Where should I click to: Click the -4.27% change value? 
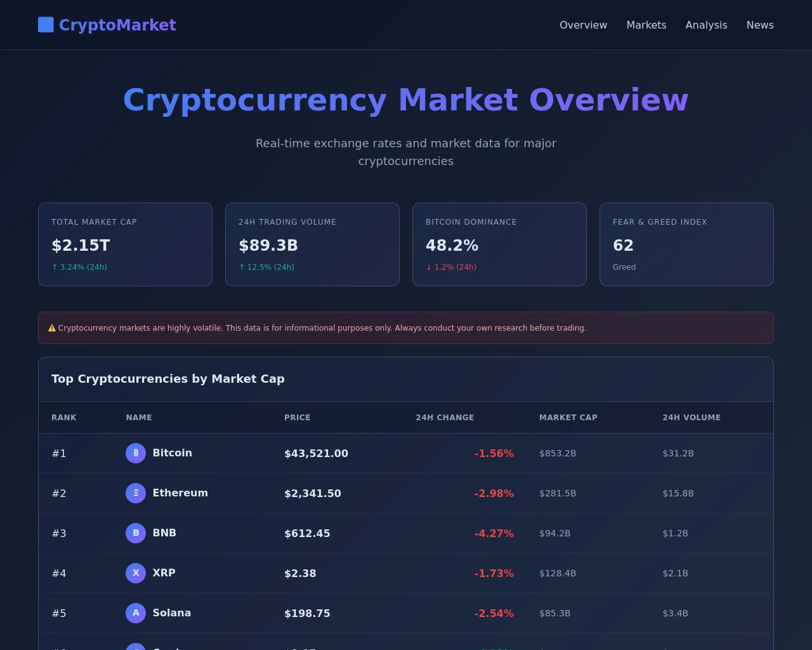[x=494, y=533]
